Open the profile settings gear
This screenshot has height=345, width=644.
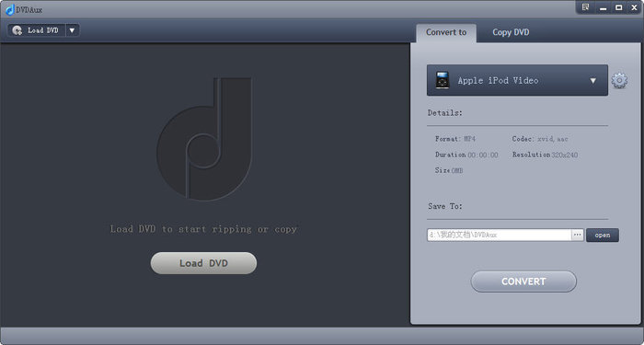pyautogui.click(x=619, y=81)
